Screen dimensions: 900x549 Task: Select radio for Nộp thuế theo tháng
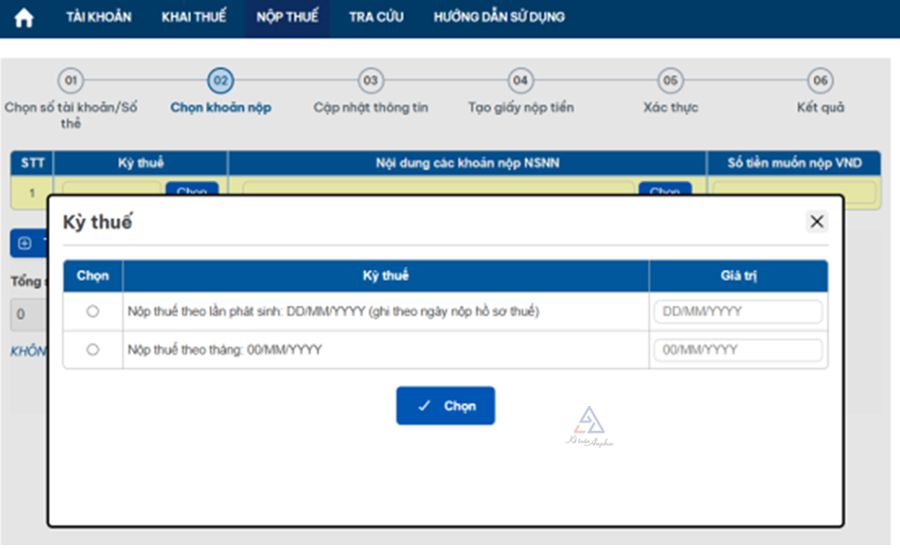coord(93,350)
